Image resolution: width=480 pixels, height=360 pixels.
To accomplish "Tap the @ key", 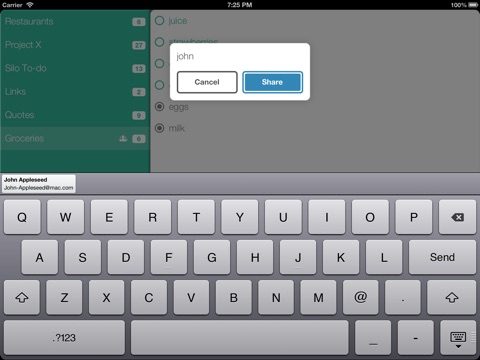I will pyautogui.click(x=361, y=297).
